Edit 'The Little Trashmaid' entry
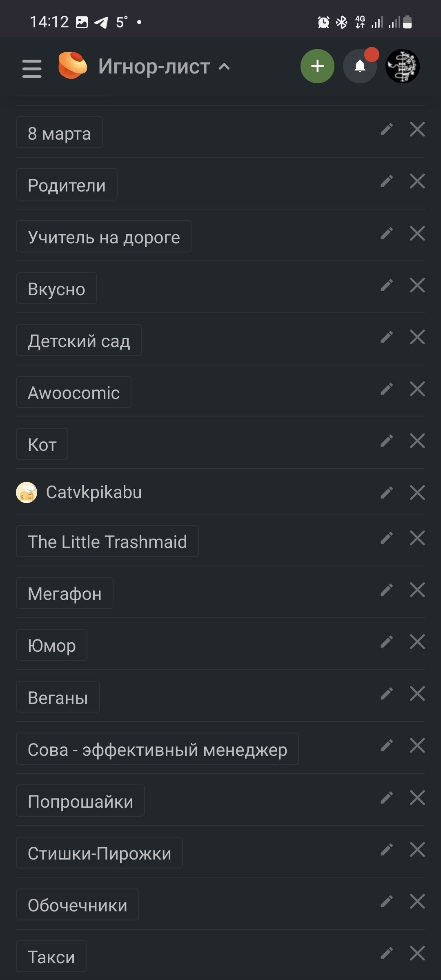 [386, 538]
